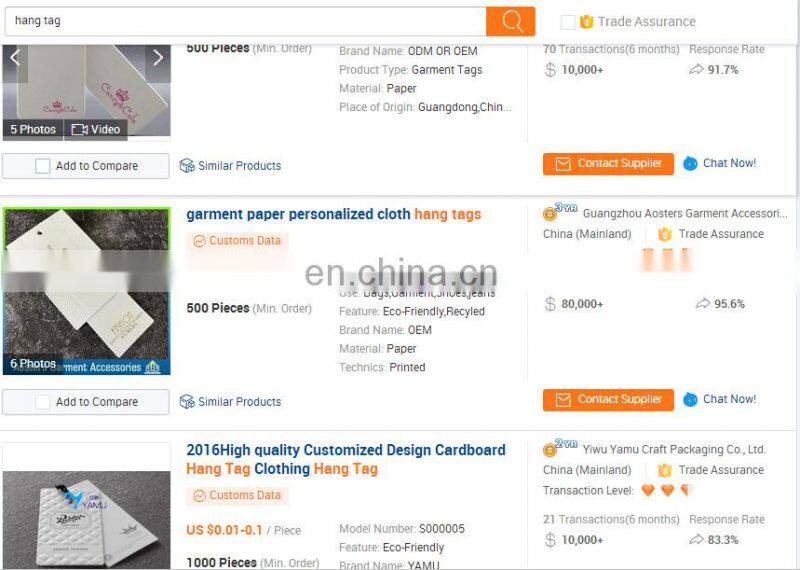
Task: Click Yiwu Yamu gold supplier badge
Action: point(559,448)
